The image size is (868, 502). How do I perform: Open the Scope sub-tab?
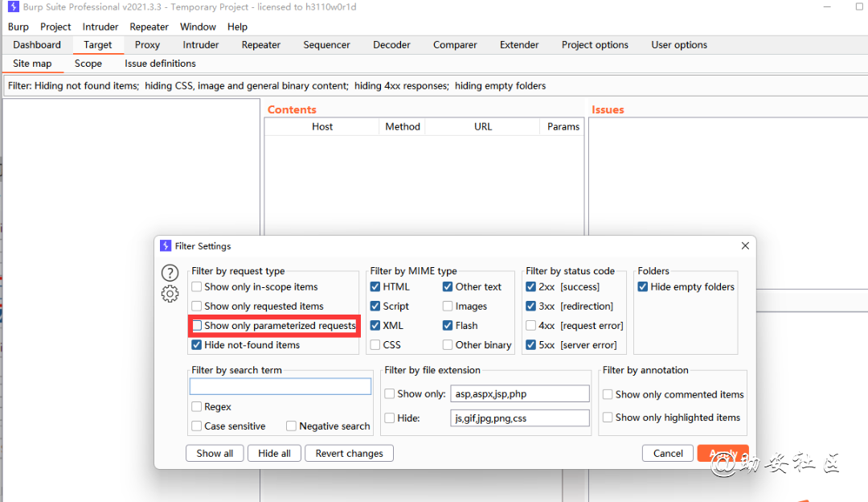(x=88, y=64)
